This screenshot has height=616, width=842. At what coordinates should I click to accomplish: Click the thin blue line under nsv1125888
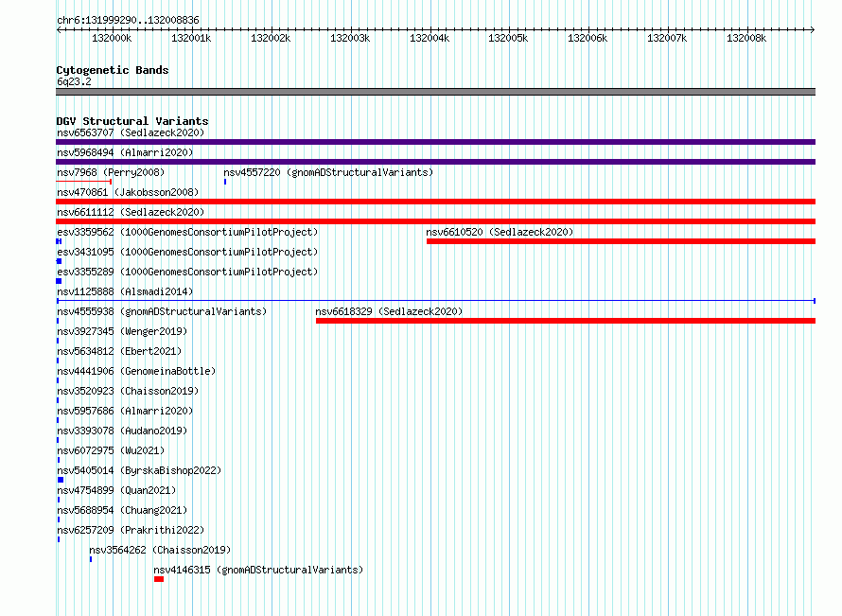pyautogui.click(x=435, y=301)
